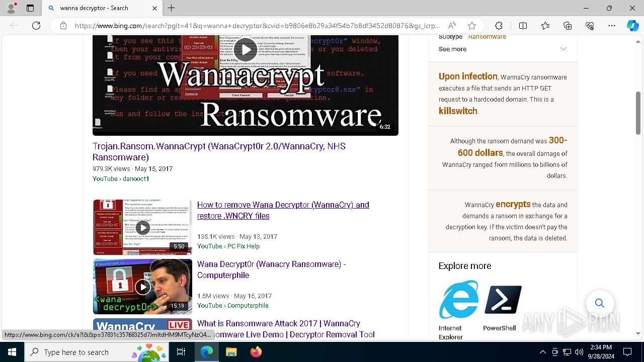Open What is Ransomware Attack 2017 link

click(x=286, y=329)
